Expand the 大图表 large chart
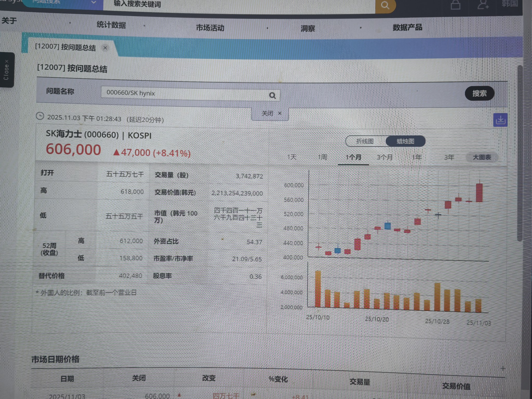The width and height of the screenshot is (532, 399). pyautogui.click(x=482, y=157)
